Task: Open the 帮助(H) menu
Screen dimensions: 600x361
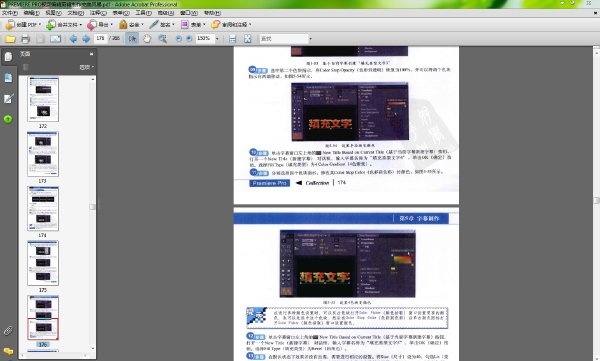Action: [212, 13]
